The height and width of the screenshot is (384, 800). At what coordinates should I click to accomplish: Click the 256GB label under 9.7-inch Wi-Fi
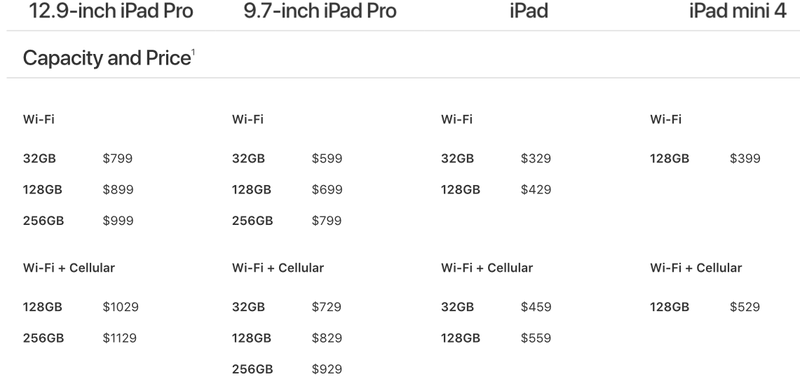pos(253,221)
